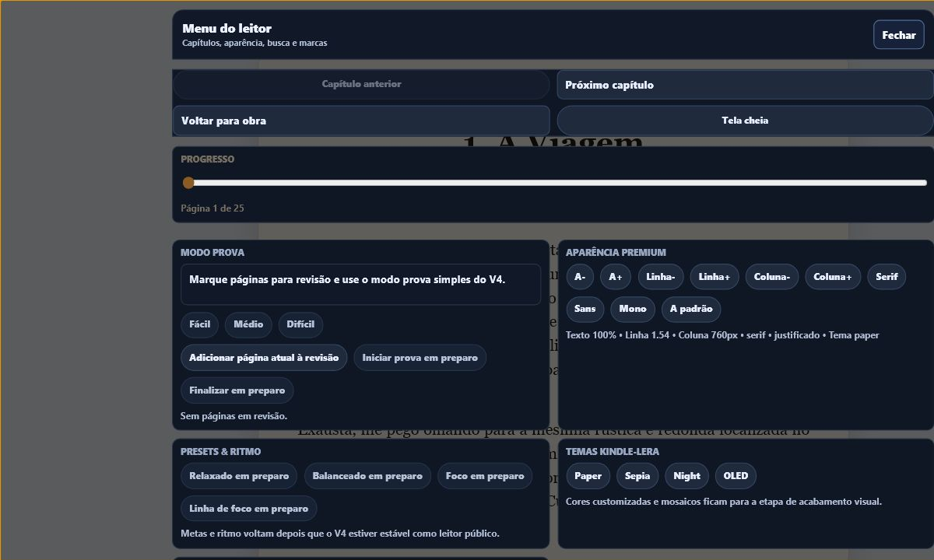
Task: Click the 'PRESETS & RITMO' label
Action: (221, 452)
